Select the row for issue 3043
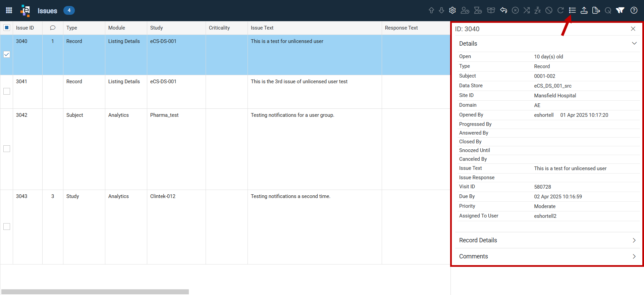644x295 pixels. (225, 227)
